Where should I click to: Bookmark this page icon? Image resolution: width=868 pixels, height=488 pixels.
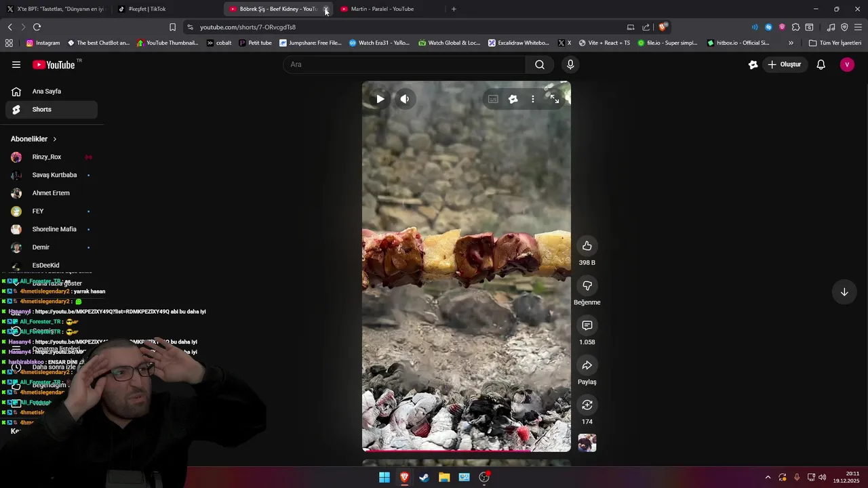(172, 27)
